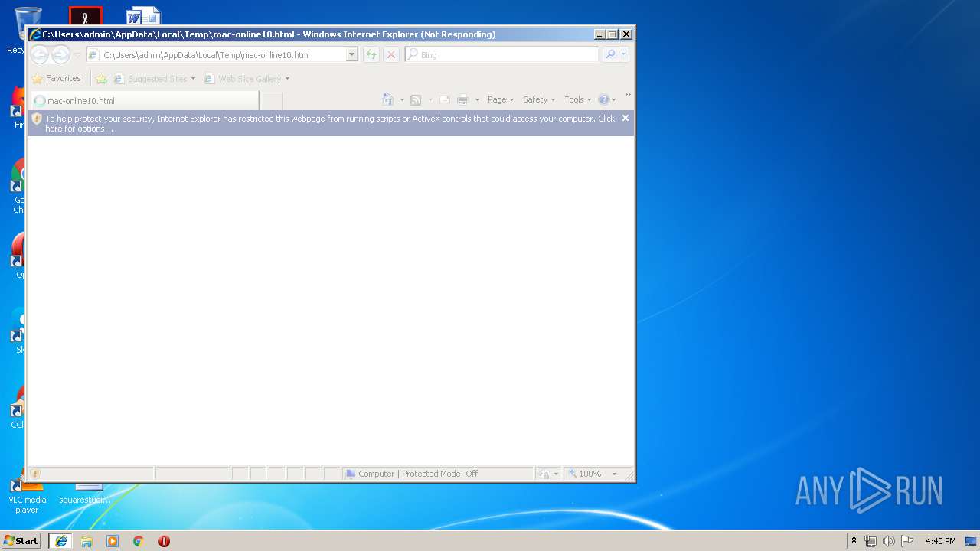Click the Help question mark icon
Screen dimensions: 980x551
pyautogui.click(x=603, y=100)
